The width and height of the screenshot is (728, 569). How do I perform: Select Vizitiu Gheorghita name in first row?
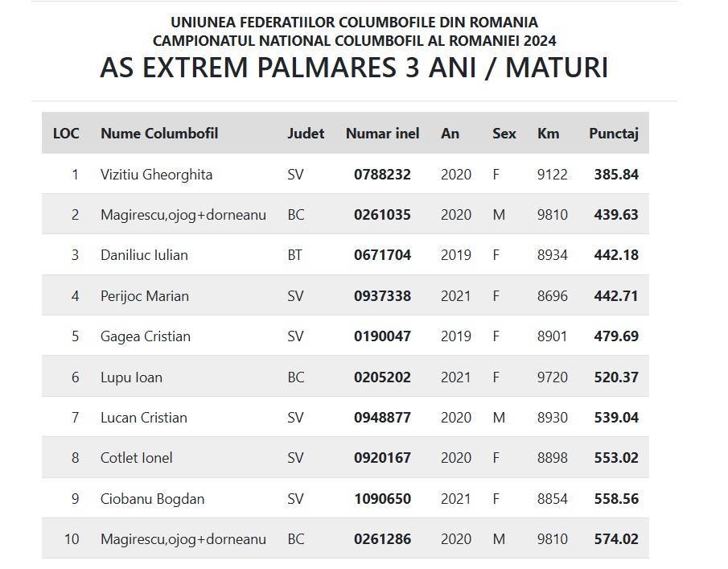pos(156,175)
